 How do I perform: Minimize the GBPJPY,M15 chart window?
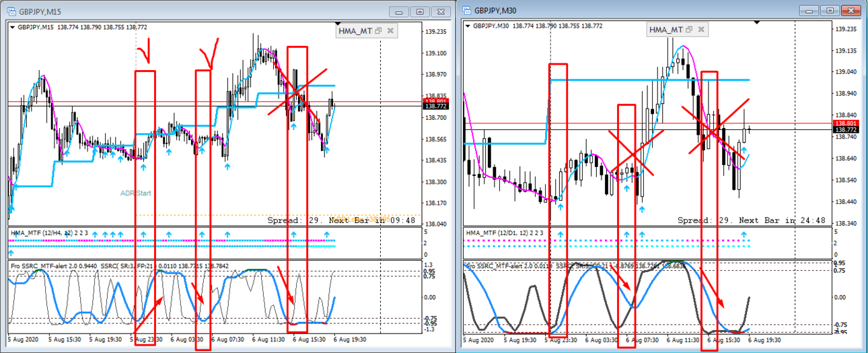coord(399,11)
